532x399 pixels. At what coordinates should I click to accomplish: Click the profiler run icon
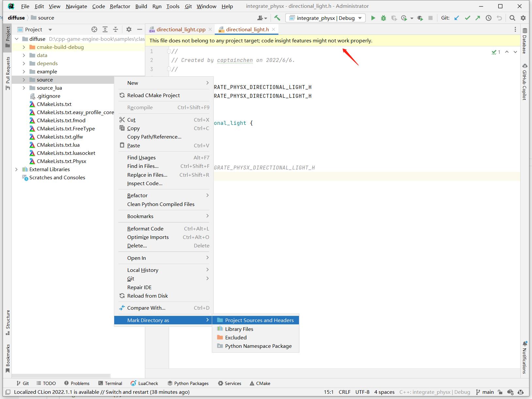[x=404, y=18]
